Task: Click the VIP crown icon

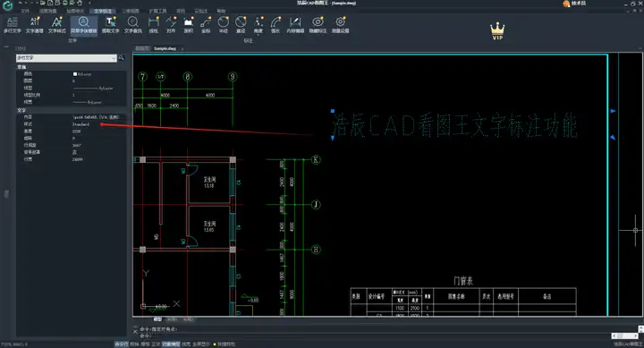Action: pyautogui.click(x=497, y=30)
